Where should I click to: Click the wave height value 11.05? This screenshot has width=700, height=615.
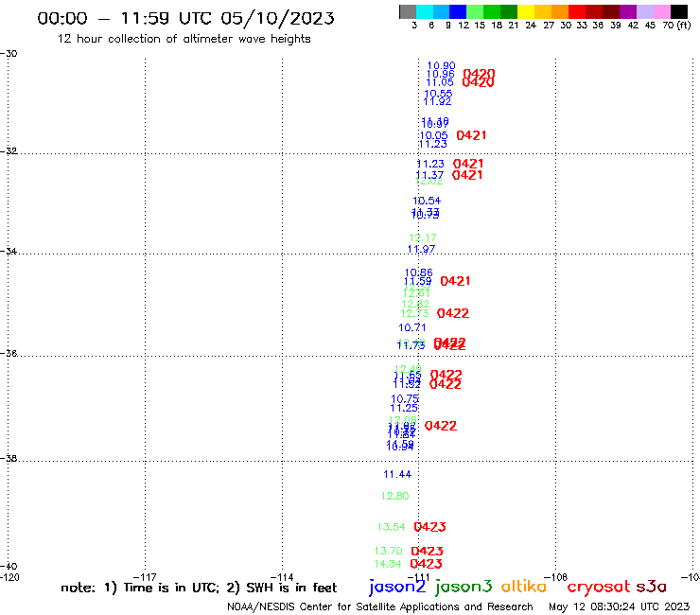point(440,82)
